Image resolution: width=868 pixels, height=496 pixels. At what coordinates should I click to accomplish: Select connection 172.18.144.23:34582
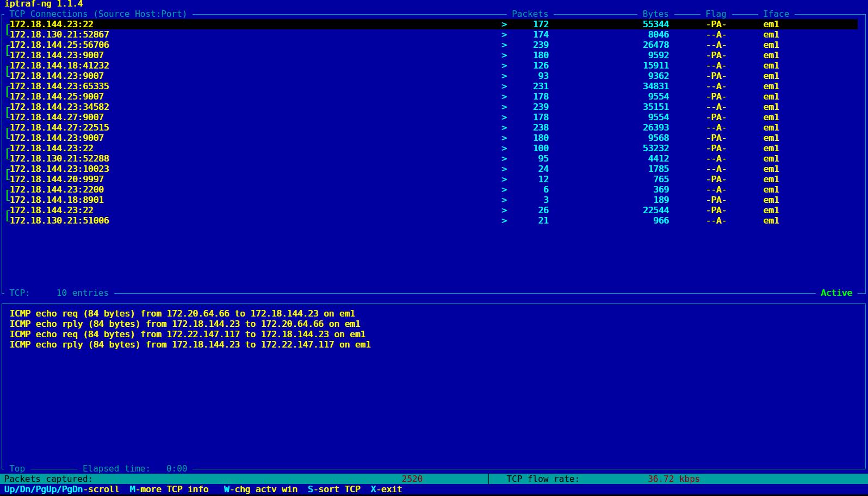(433, 107)
